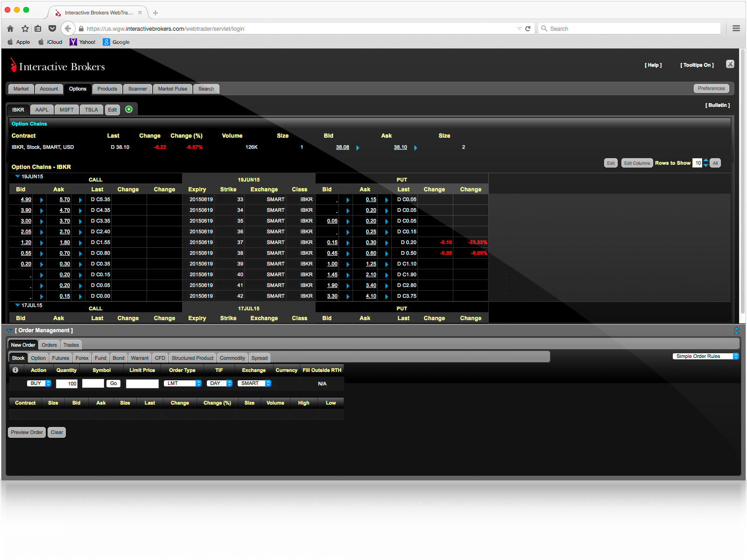Open the LMT order type dropdown

coord(183,384)
